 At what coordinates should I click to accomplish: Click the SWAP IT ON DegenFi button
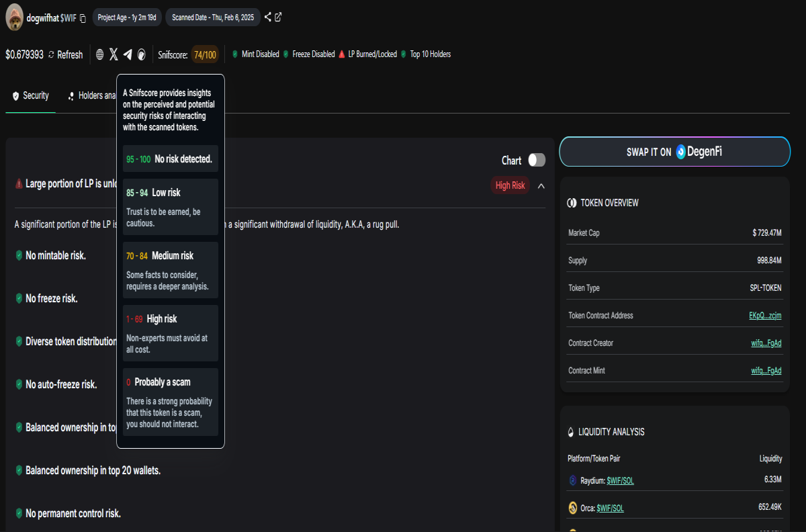[x=675, y=152]
